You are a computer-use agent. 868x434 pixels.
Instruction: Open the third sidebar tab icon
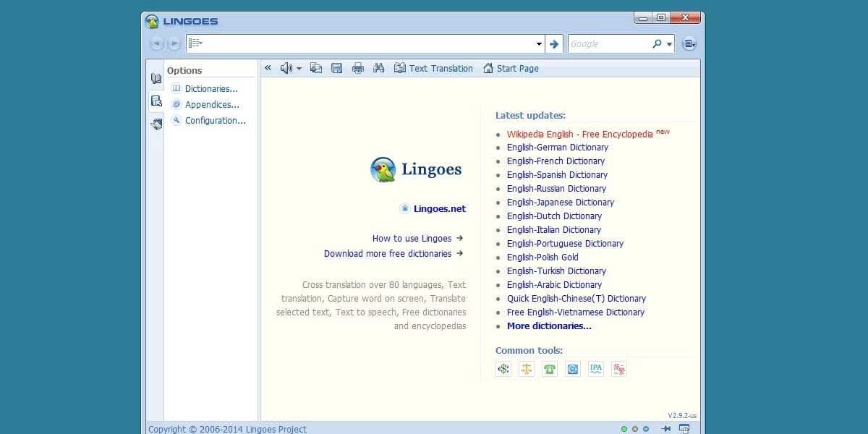click(156, 124)
